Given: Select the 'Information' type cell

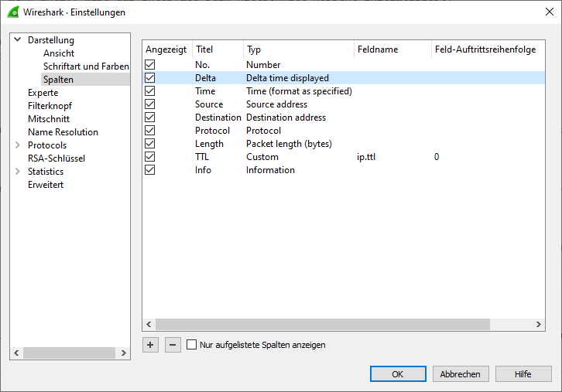Looking at the screenshot, I should click(x=270, y=170).
